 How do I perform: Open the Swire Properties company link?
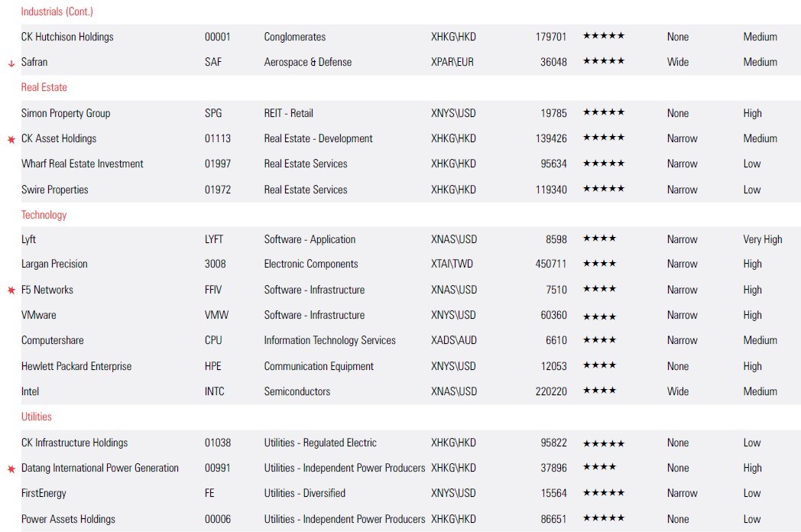[x=55, y=190]
